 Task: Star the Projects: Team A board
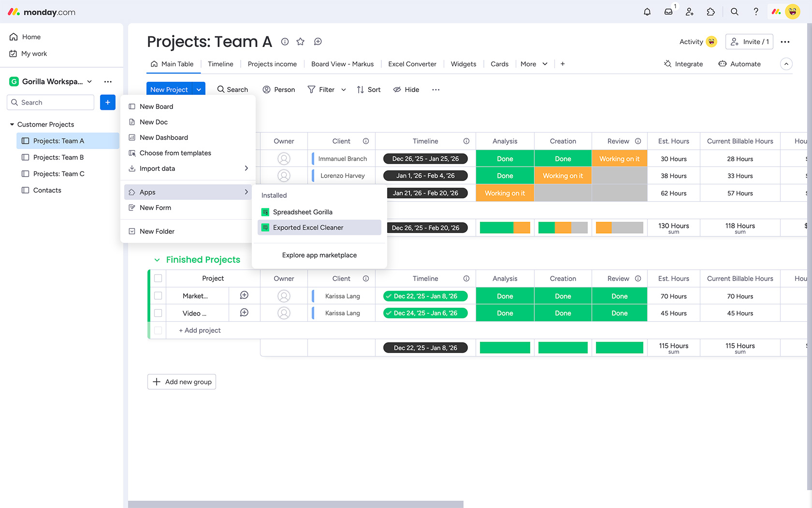(301, 42)
